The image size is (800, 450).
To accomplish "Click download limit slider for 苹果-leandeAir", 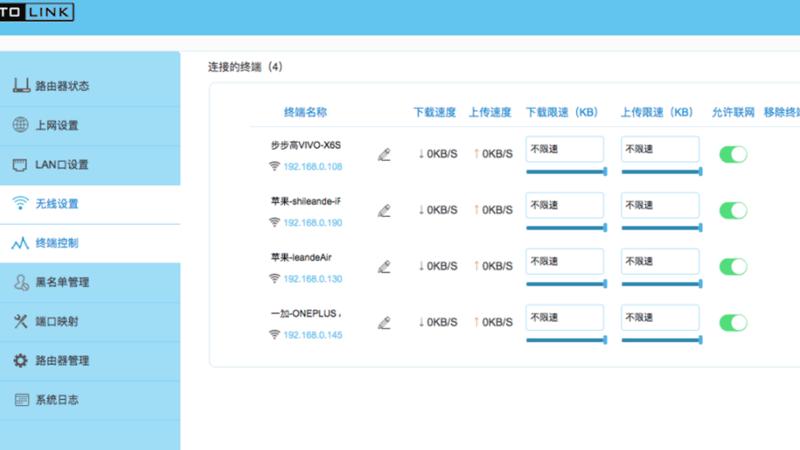I will pos(566,284).
